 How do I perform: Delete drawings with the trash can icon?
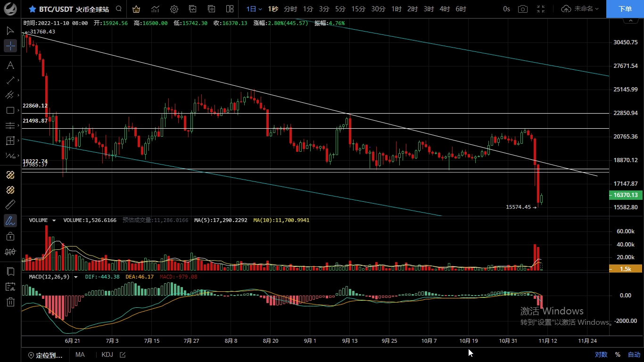point(10,302)
